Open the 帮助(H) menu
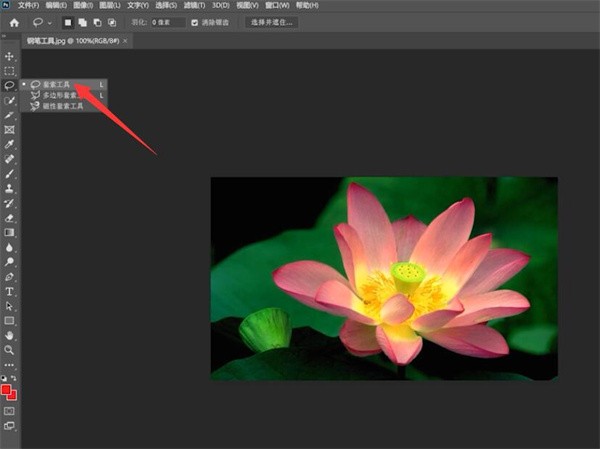600x449 pixels. pyautogui.click(x=307, y=5)
